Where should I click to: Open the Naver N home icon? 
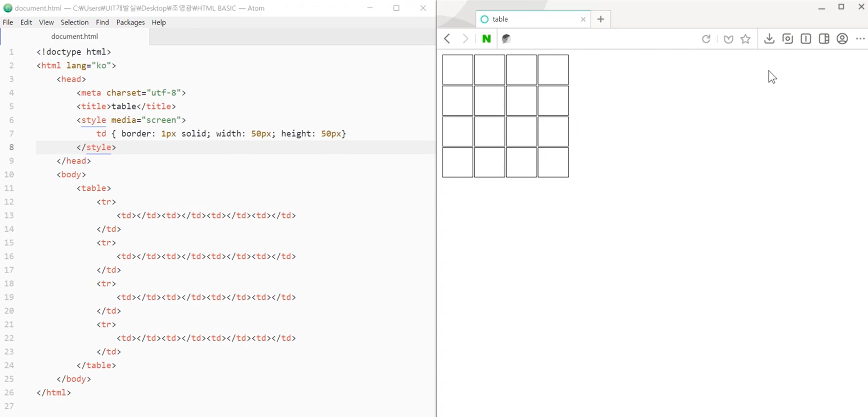click(x=486, y=39)
